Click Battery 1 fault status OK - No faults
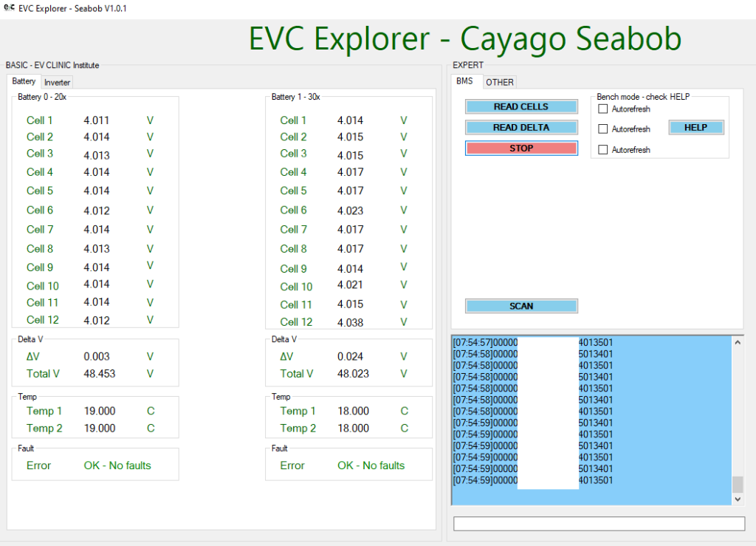 [x=371, y=465]
